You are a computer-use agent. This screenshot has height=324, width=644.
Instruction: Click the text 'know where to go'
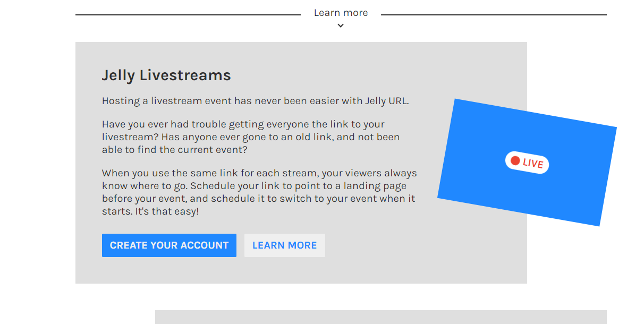coord(143,186)
